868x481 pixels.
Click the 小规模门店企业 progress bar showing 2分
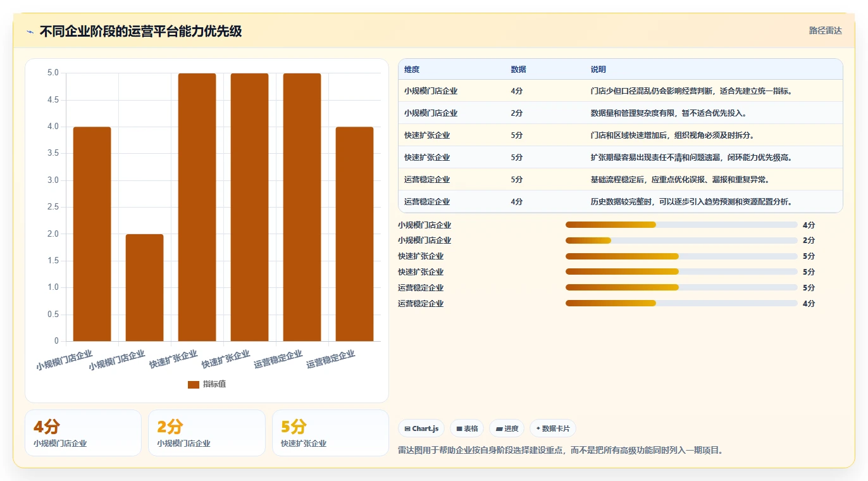[681, 240]
